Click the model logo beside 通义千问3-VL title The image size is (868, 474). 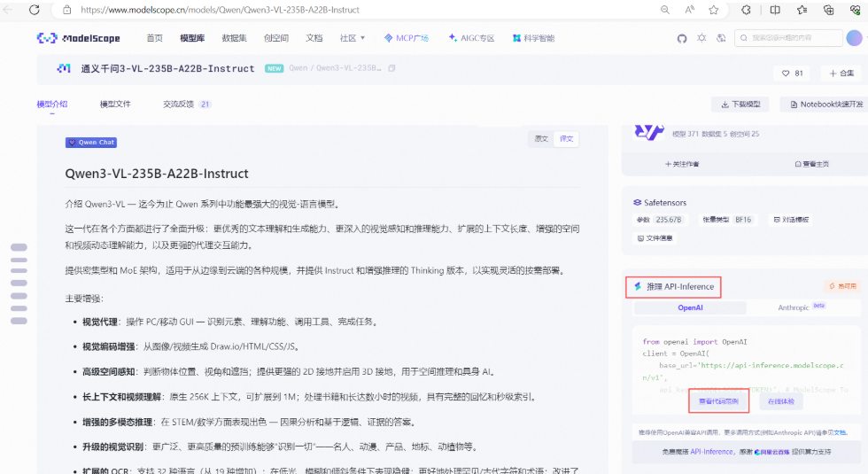tap(64, 68)
